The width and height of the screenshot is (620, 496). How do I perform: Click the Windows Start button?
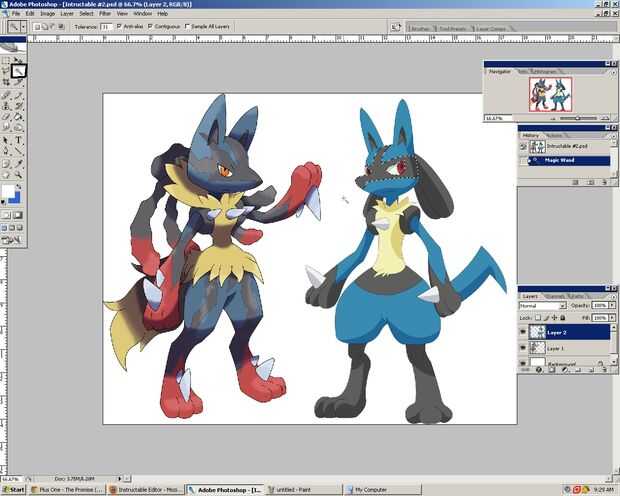pyautogui.click(x=14, y=490)
